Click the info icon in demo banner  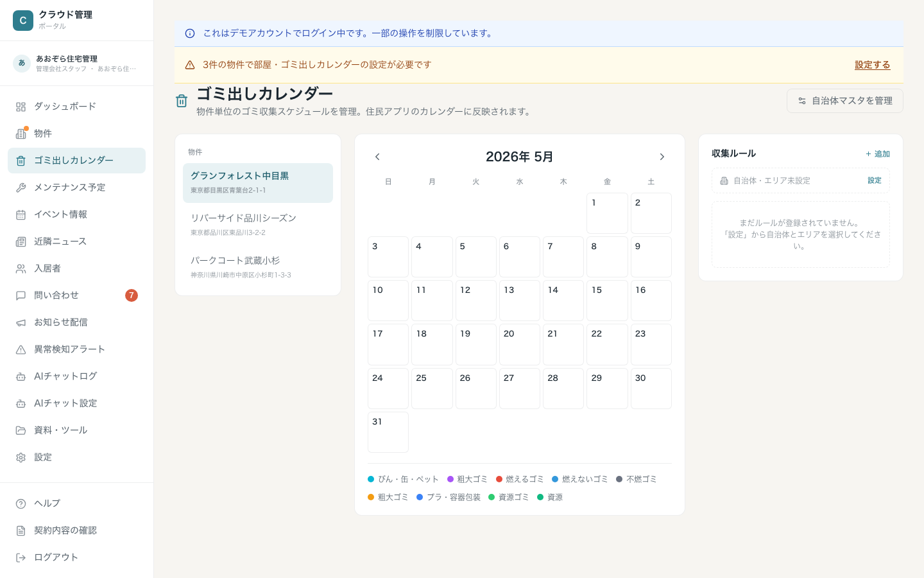[x=190, y=33]
